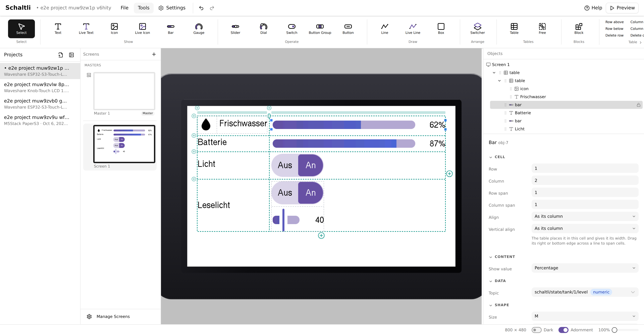Click the zoom slider handle

pos(614,330)
